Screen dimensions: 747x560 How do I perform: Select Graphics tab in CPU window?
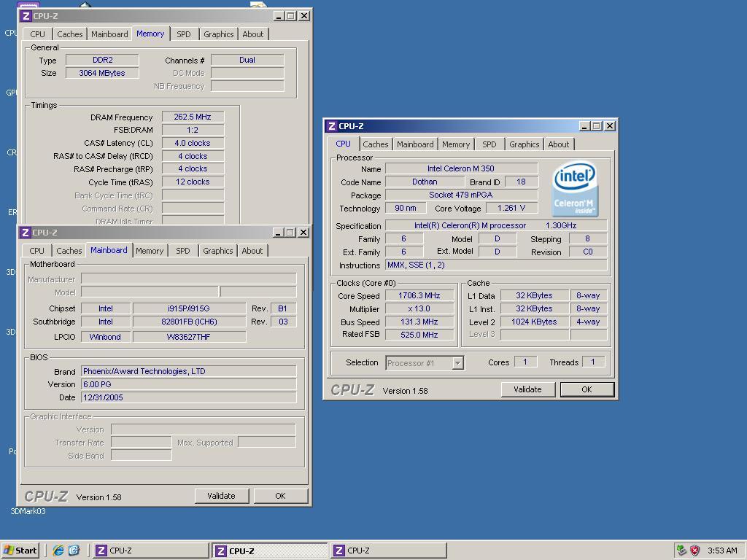(524, 144)
